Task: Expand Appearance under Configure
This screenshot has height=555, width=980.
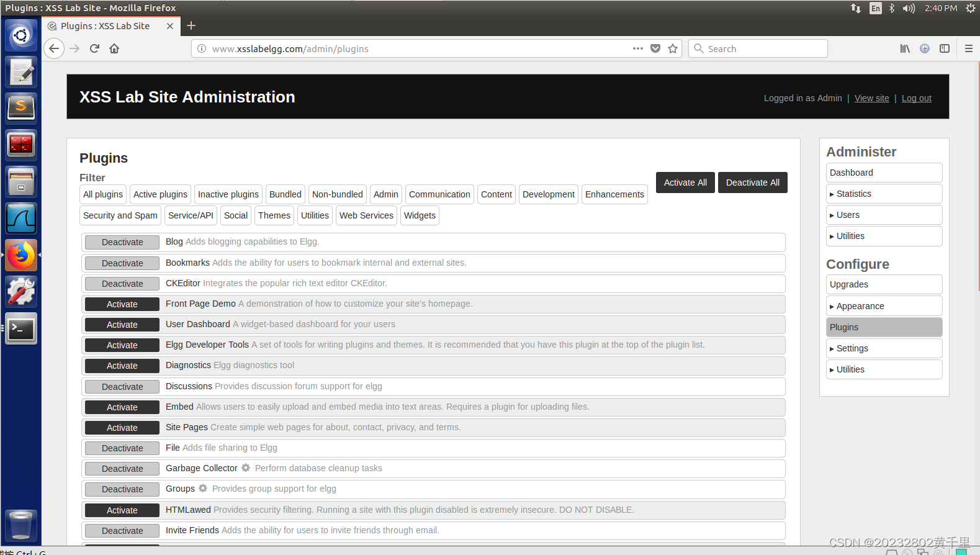Action: pyautogui.click(x=884, y=306)
